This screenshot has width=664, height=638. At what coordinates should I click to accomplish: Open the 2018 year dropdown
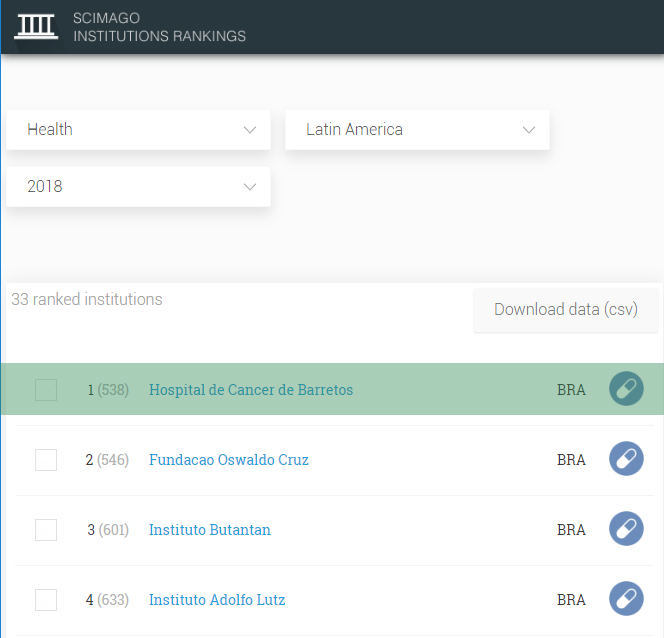138,187
